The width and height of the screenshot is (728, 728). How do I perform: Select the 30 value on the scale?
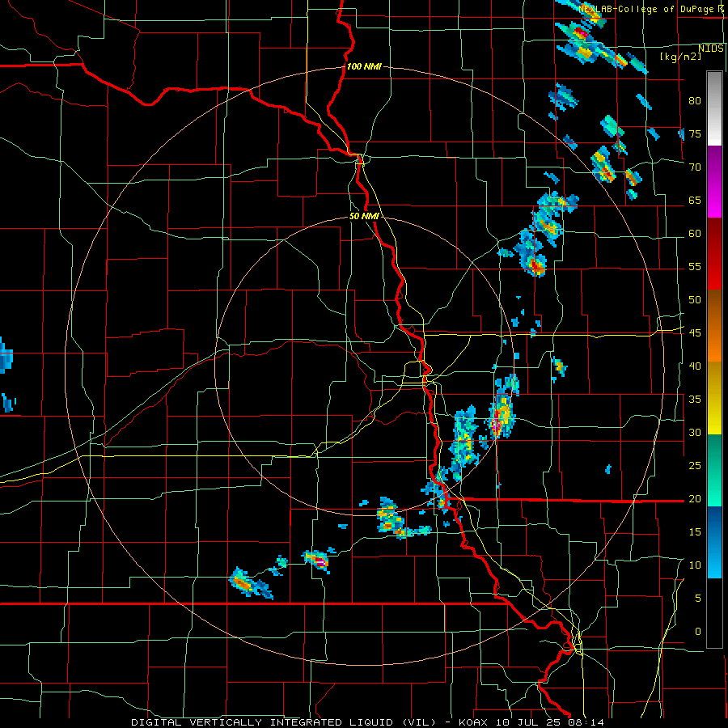click(x=695, y=432)
